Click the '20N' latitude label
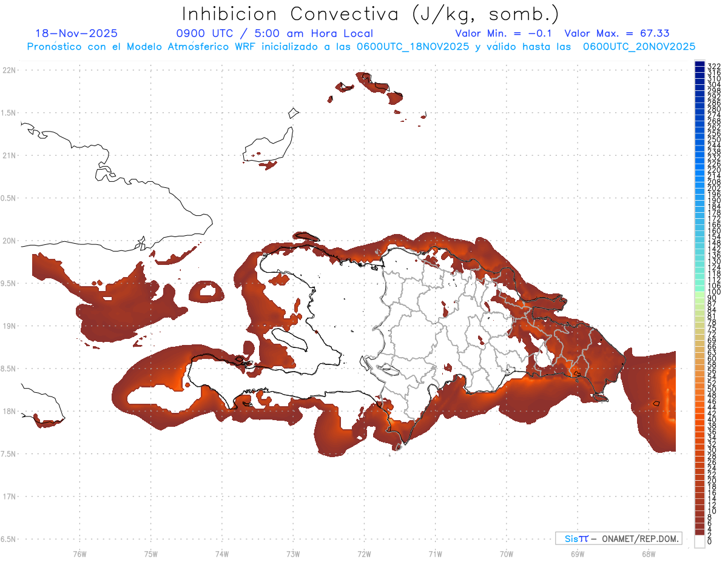The height and width of the screenshot is (562, 728). pyautogui.click(x=9, y=241)
